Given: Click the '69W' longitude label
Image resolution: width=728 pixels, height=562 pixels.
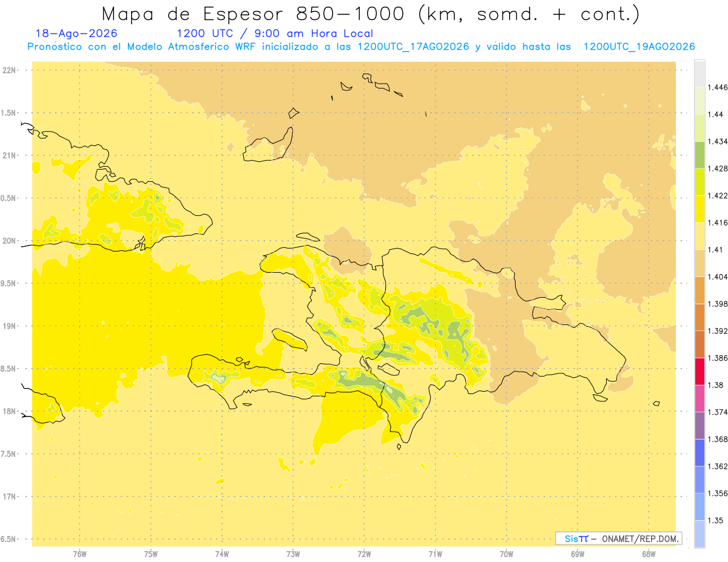Looking at the screenshot, I should pyautogui.click(x=578, y=554).
